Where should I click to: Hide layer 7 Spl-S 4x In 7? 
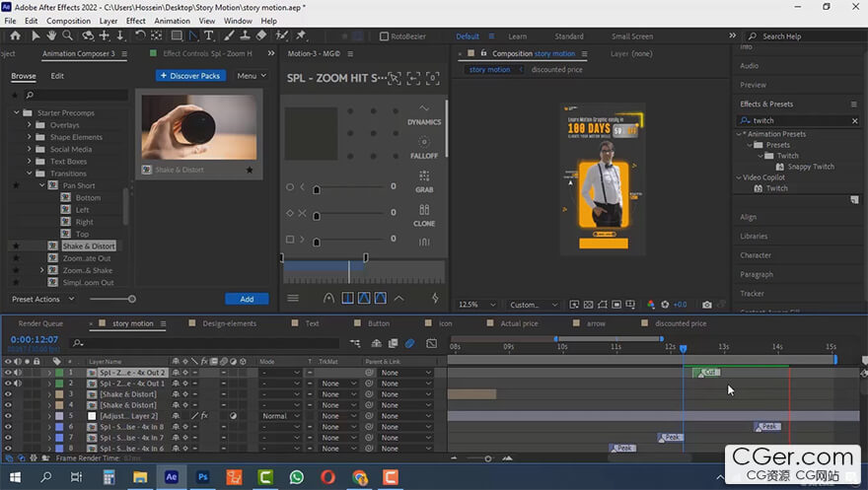tap(8, 438)
